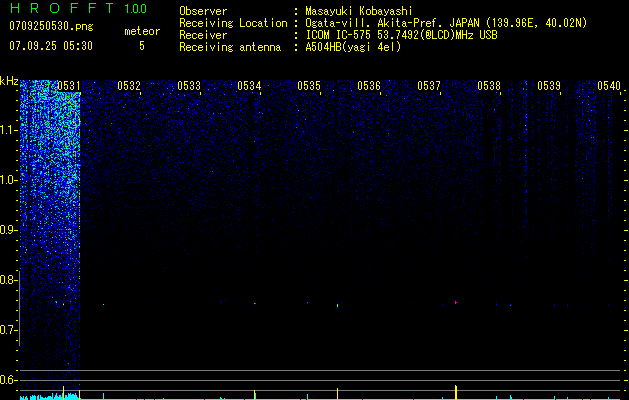629x400 pixels.
Task: Select the file name 0709250530.png
Action: [51, 26]
